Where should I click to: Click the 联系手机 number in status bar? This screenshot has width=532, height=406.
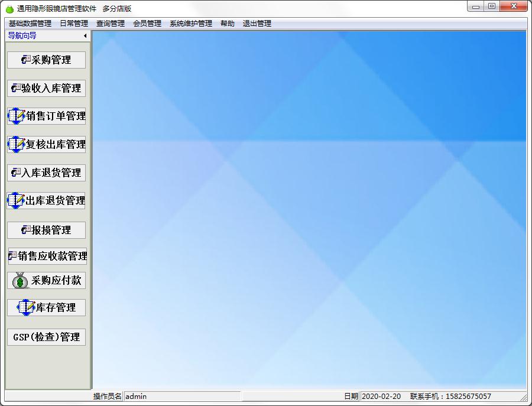click(468, 396)
